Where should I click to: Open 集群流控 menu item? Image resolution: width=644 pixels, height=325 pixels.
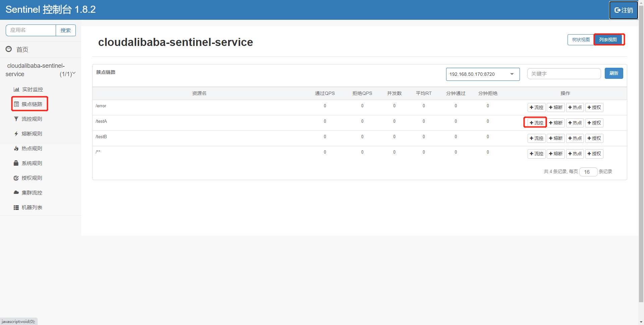pyautogui.click(x=32, y=193)
